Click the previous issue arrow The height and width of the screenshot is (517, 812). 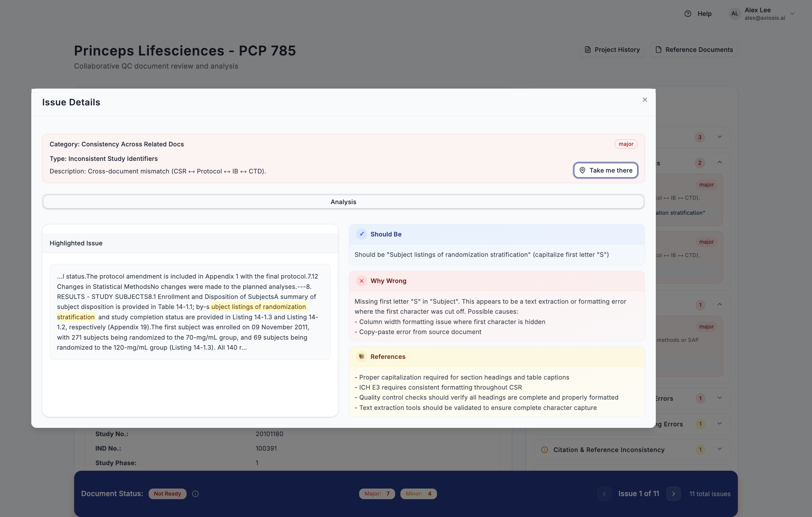[x=604, y=494]
